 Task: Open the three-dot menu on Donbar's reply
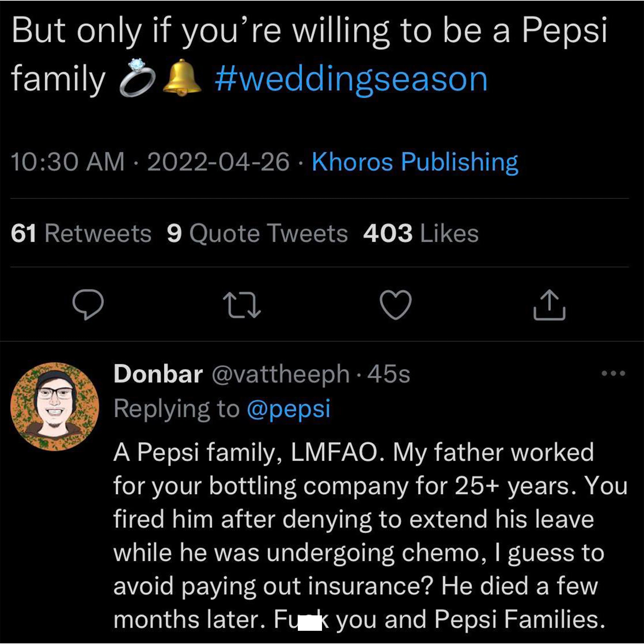613,373
